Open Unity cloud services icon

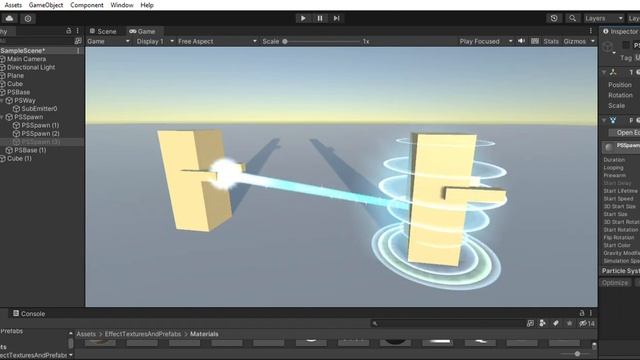point(9,18)
